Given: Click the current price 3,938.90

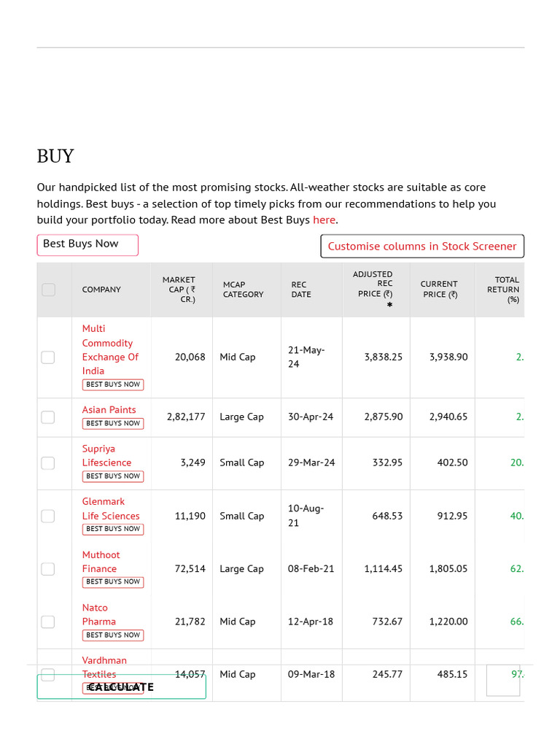Looking at the screenshot, I should 448,357.
